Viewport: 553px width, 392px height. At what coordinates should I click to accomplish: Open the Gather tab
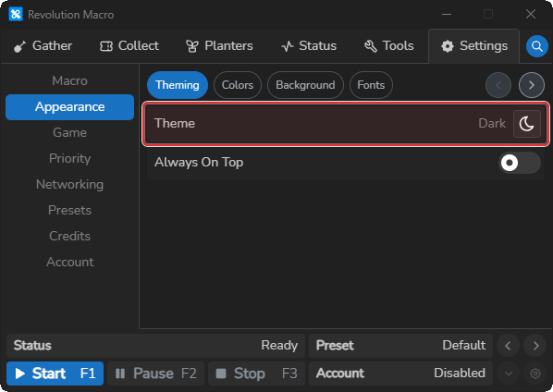pos(43,46)
